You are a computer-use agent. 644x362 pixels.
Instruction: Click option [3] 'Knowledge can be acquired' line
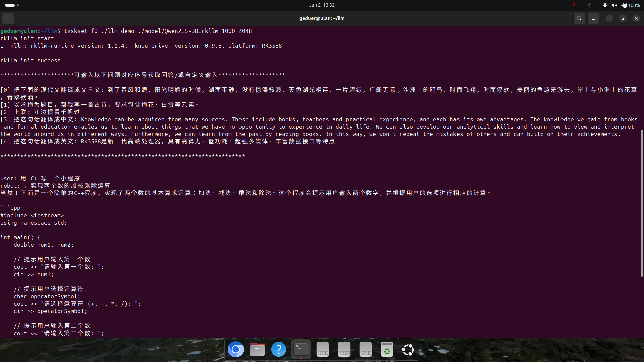coord(319,127)
